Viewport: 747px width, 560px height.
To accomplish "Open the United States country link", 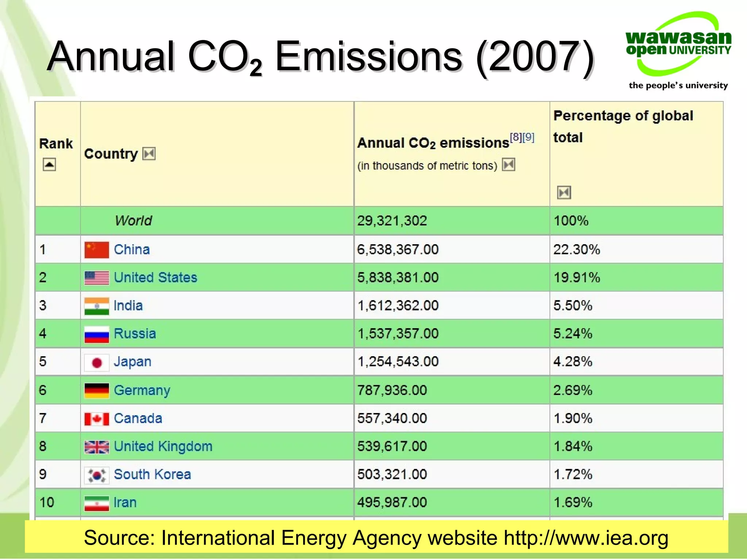I will (x=155, y=277).
